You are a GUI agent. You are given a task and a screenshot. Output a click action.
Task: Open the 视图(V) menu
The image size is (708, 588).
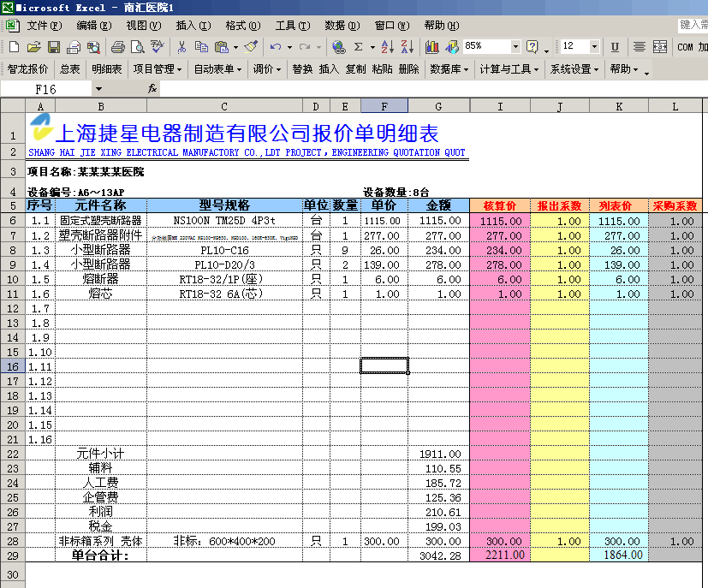click(144, 26)
